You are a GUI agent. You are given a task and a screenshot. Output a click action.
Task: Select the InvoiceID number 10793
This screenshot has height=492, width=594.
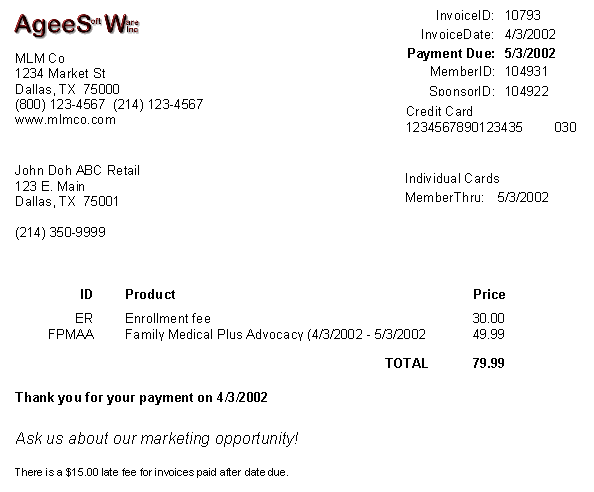coord(522,15)
